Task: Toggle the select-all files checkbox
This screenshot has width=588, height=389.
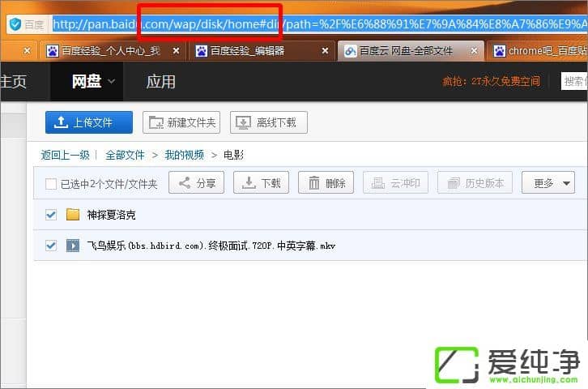Action: [x=51, y=184]
